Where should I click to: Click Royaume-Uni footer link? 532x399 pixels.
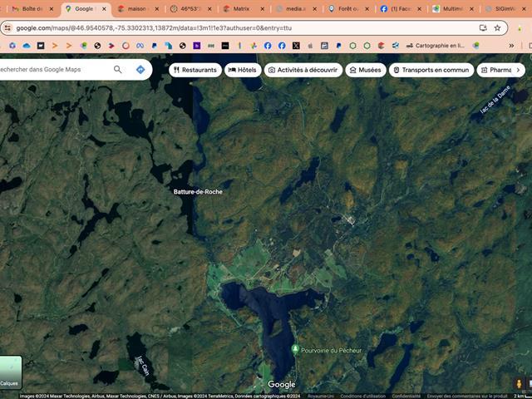click(x=321, y=396)
